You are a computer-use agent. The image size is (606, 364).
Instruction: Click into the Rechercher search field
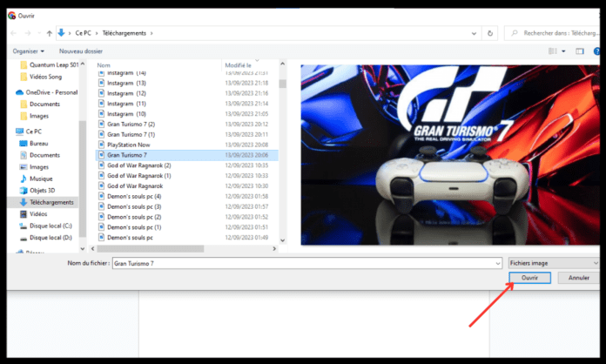pyautogui.click(x=555, y=33)
